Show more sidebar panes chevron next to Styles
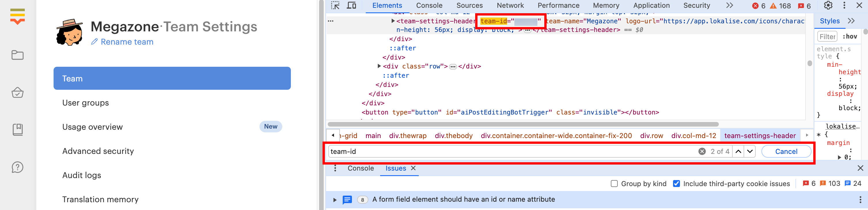This screenshot has height=210, width=868. pyautogui.click(x=851, y=21)
